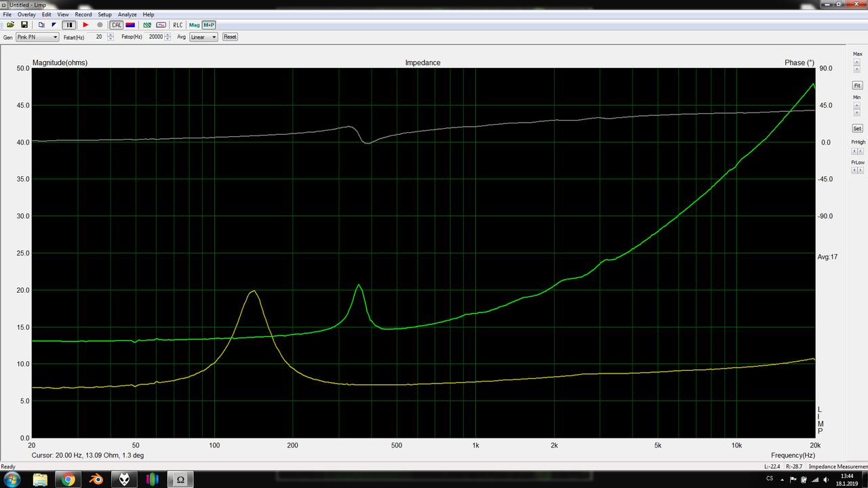The image size is (868, 488).
Task: Open the Overlay menu
Action: pos(26,14)
